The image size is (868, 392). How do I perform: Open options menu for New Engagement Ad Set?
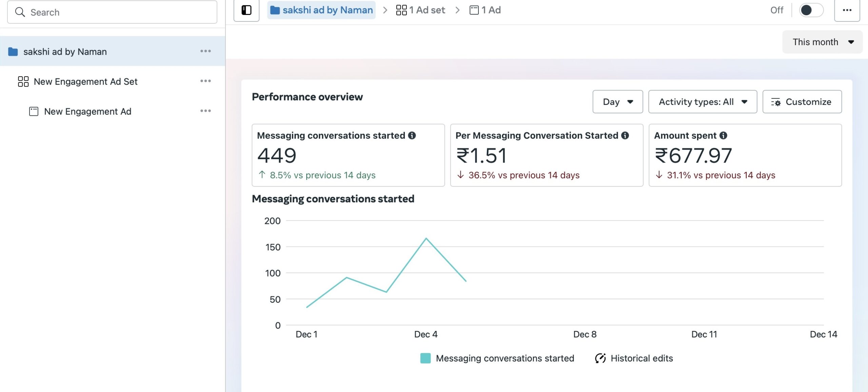point(205,81)
